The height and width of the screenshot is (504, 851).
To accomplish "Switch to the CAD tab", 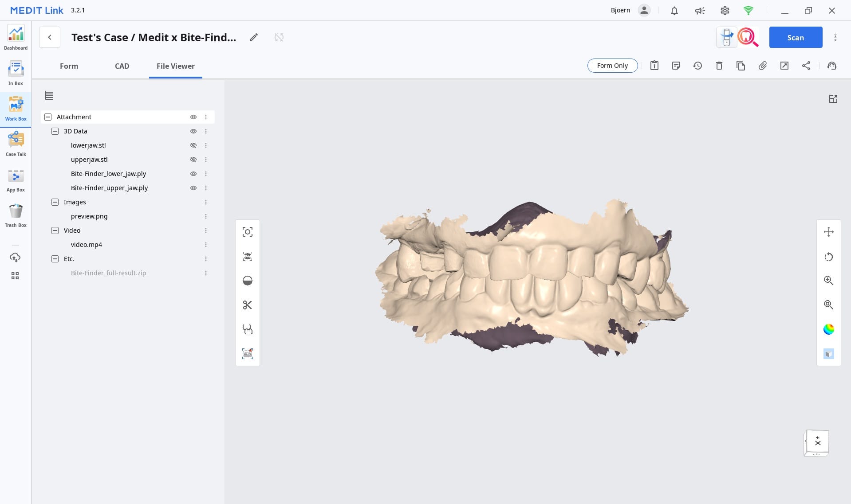I will [122, 66].
